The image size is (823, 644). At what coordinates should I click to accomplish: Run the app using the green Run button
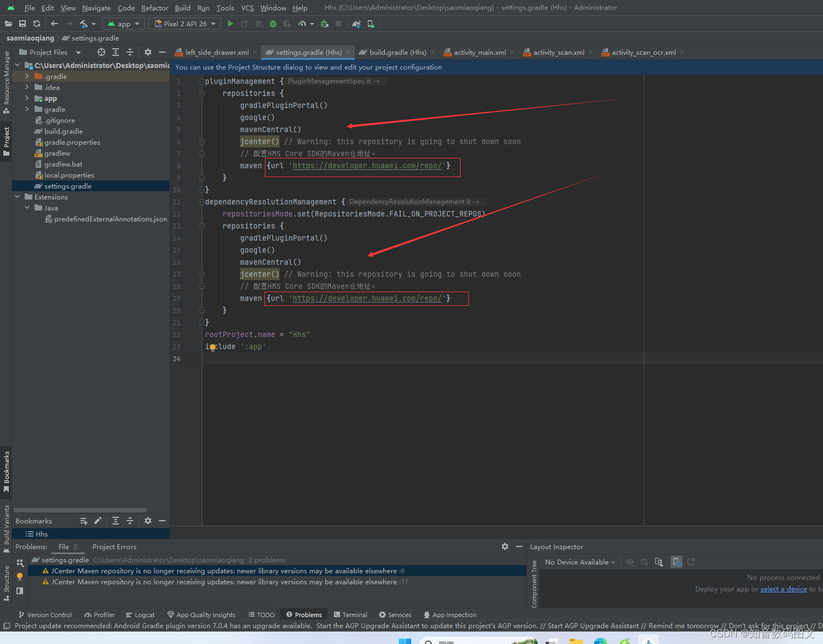point(230,24)
